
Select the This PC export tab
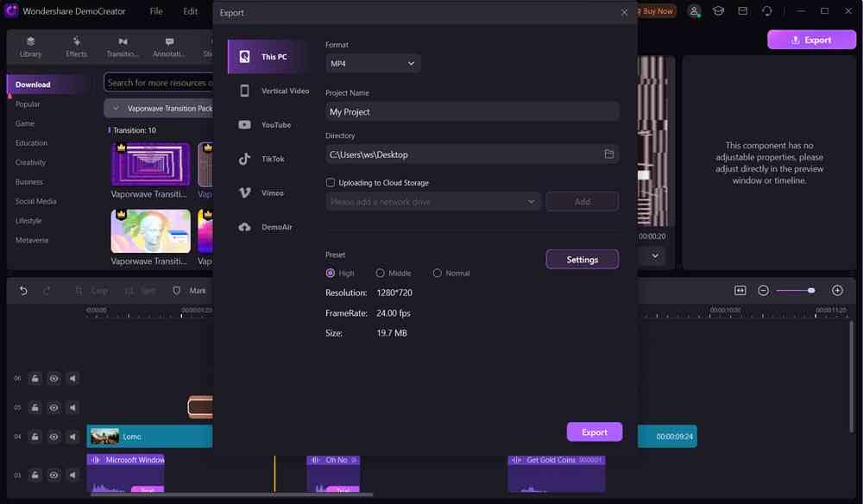click(268, 57)
